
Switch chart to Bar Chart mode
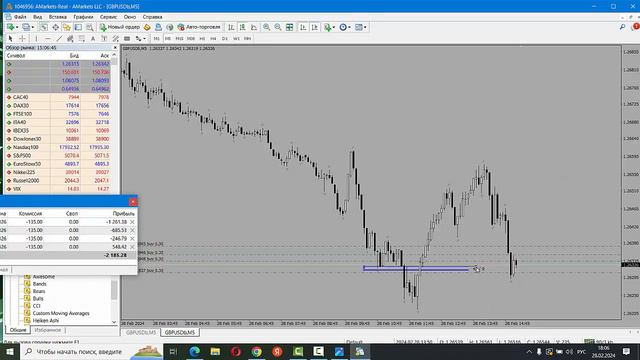(x=231, y=27)
